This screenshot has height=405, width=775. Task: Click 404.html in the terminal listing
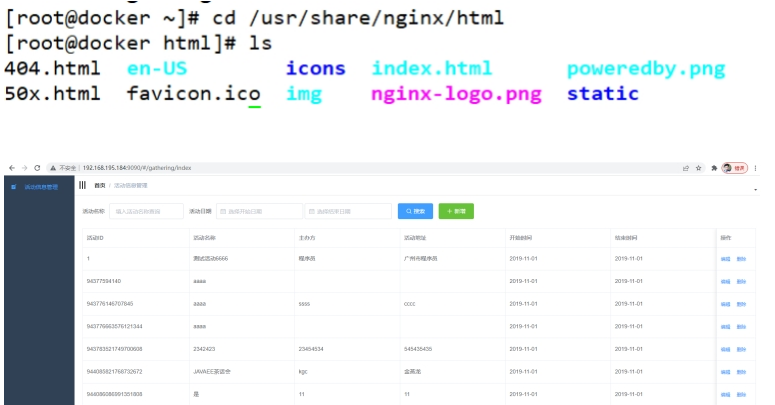(52, 68)
